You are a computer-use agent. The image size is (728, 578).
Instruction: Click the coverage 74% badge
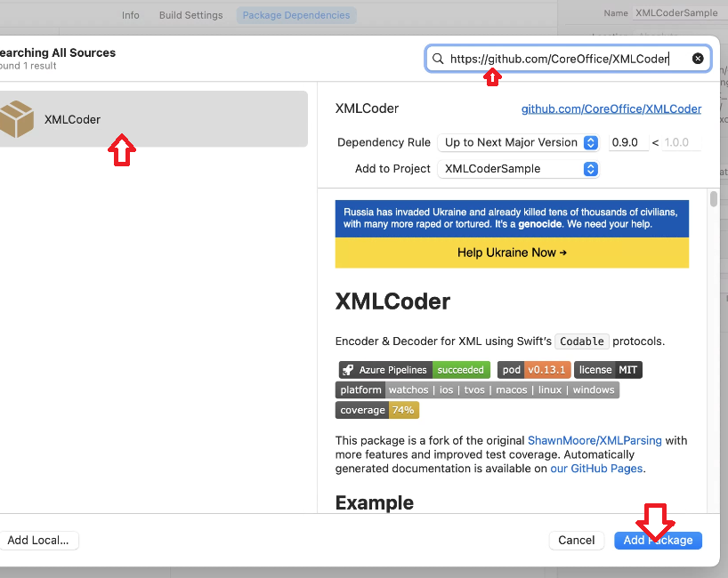[377, 410]
